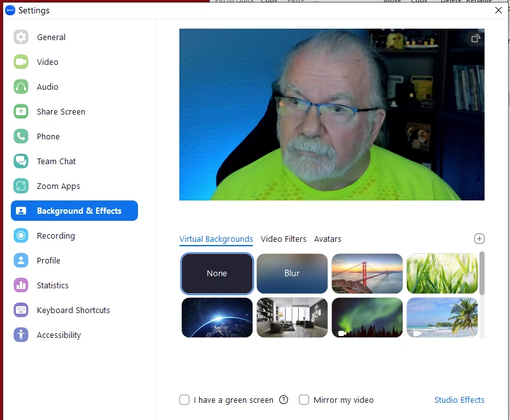This screenshot has width=510, height=420.
Task: Click the backgrounds list scrollbar
Action: click(x=482, y=274)
